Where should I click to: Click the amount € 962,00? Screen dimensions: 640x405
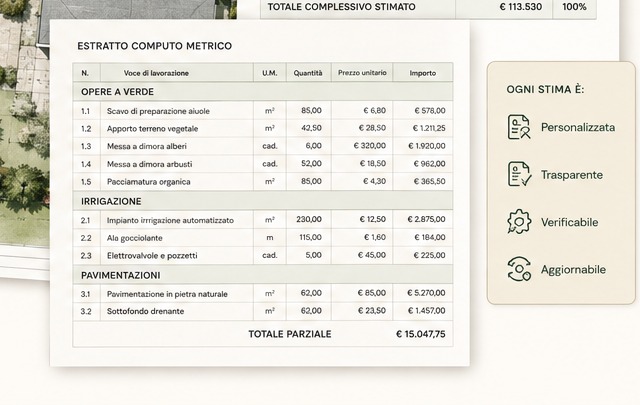coord(429,164)
